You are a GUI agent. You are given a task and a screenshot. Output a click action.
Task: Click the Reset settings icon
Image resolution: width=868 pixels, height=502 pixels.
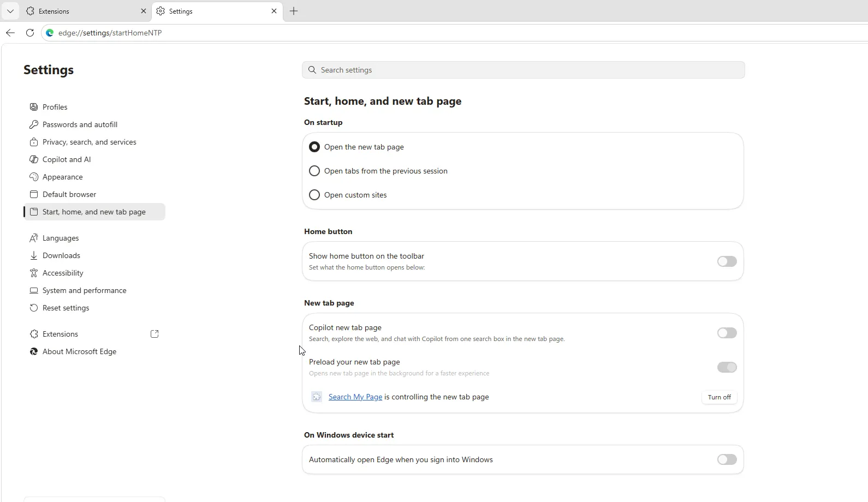pos(34,308)
